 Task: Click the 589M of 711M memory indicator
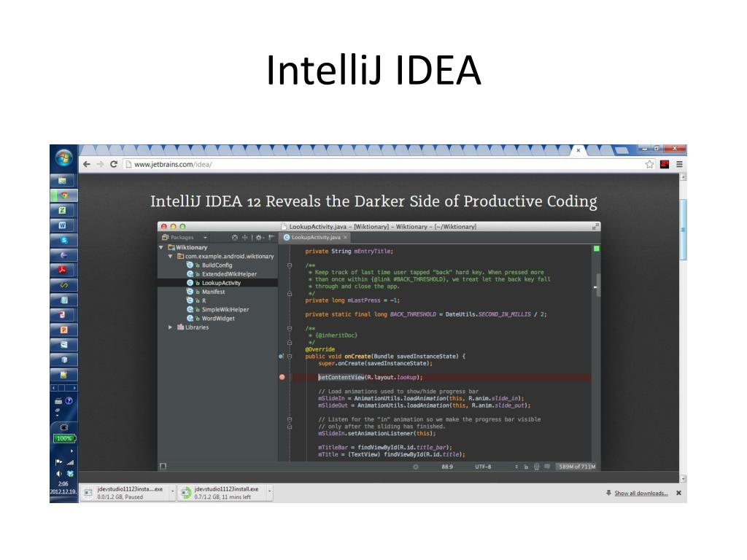pos(577,467)
